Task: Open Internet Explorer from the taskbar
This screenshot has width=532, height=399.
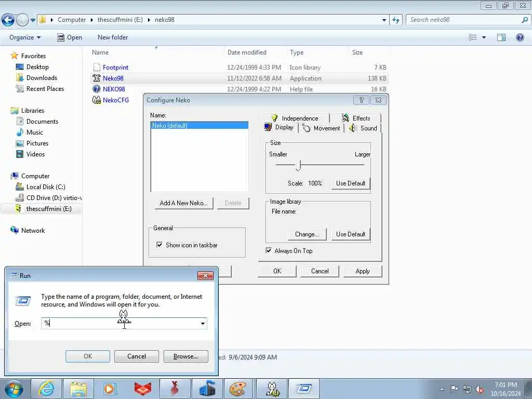Action: click(x=46, y=389)
